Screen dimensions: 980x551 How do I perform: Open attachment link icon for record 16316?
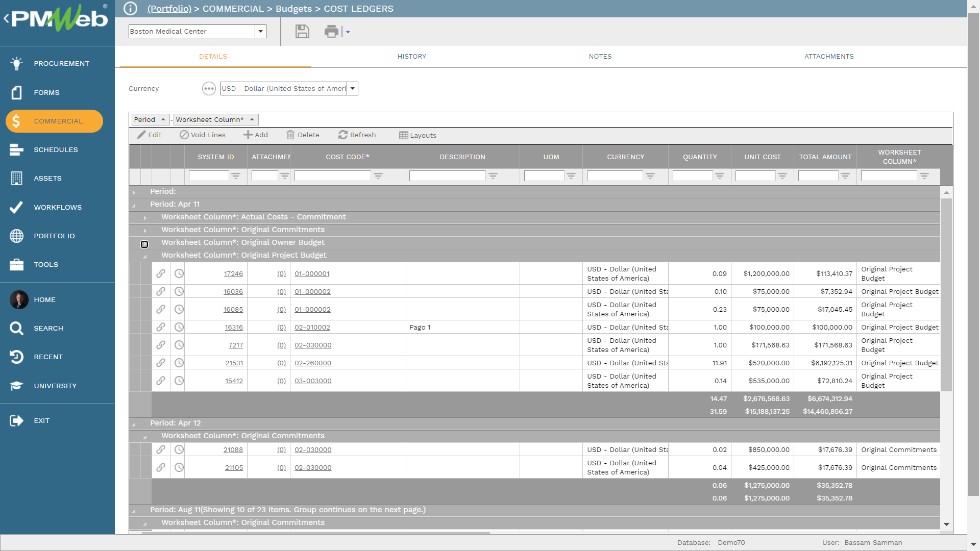[161, 327]
